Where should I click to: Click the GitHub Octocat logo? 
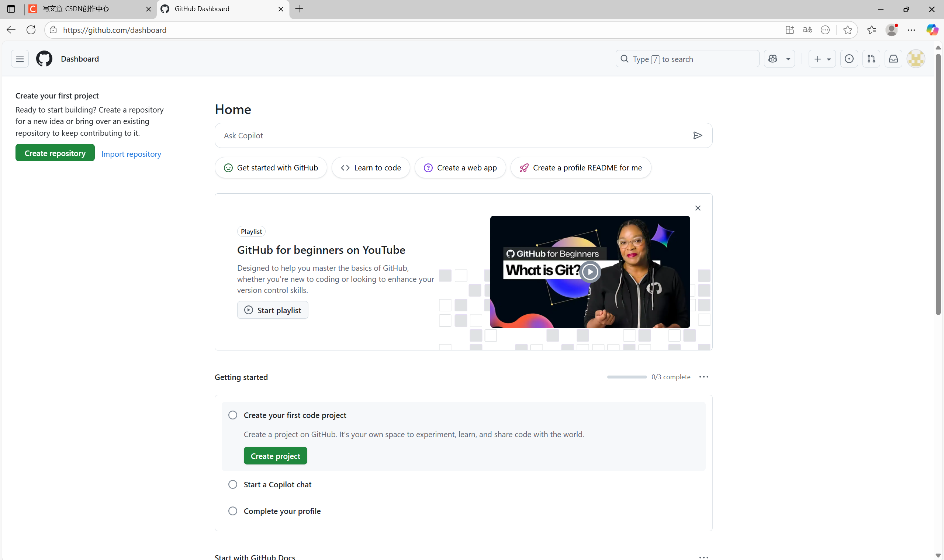click(44, 59)
